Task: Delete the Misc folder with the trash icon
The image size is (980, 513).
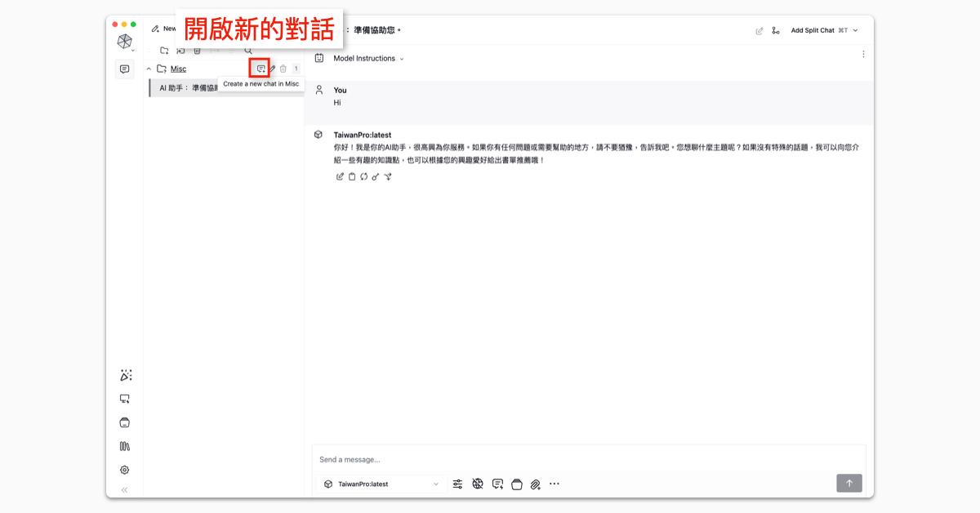Action: (x=283, y=69)
